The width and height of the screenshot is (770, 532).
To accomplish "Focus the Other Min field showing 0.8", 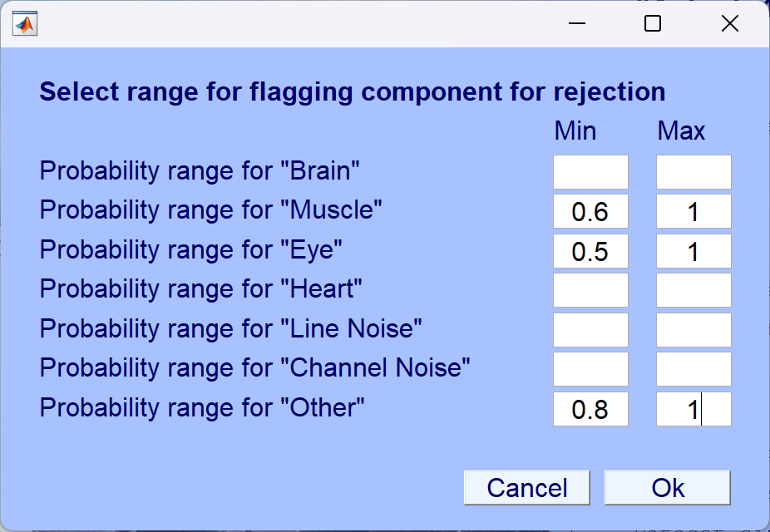I will coord(590,409).
